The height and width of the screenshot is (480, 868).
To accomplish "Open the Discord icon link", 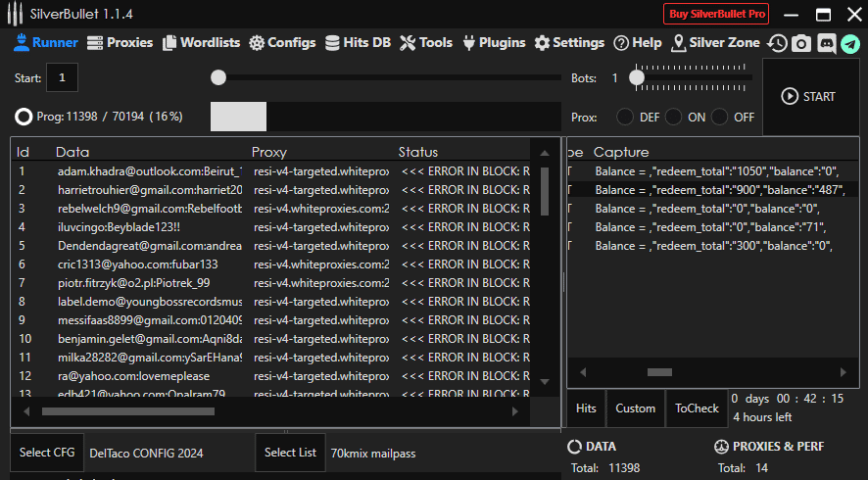I will tap(826, 43).
